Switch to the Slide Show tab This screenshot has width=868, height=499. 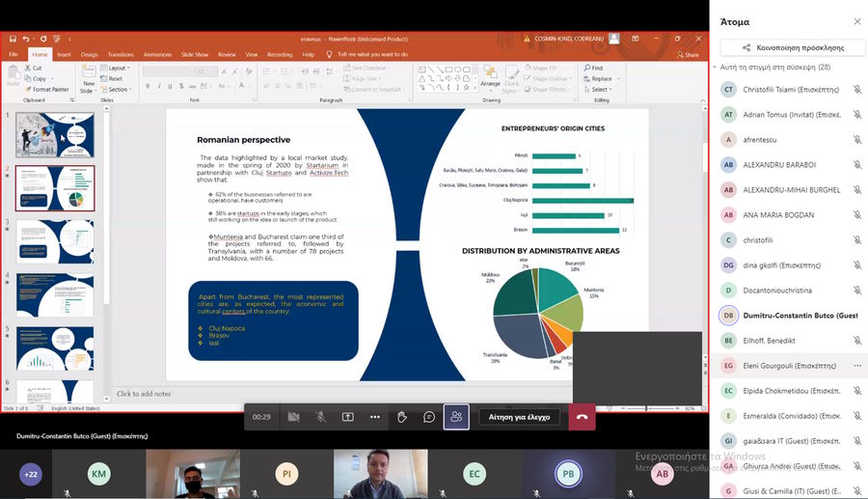click(x=195, y=55)
